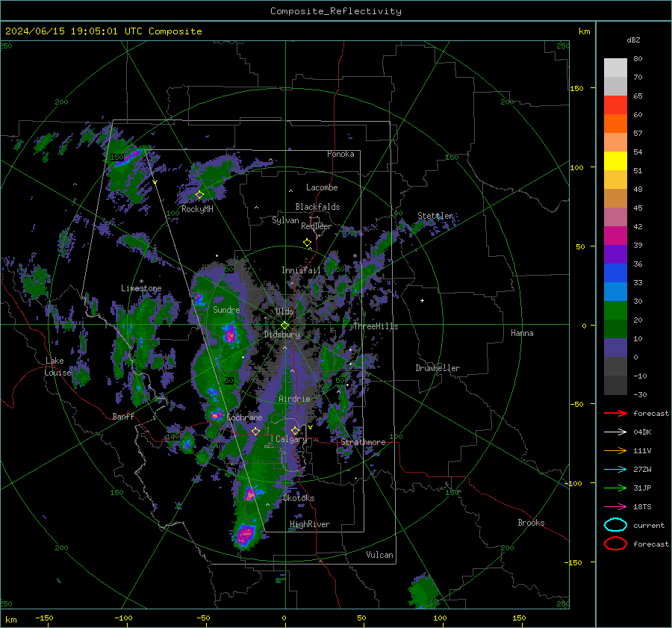Pick the royal blue 36 dBZ swatch
This screenshot has width=672, height=628.
point(615,273)
